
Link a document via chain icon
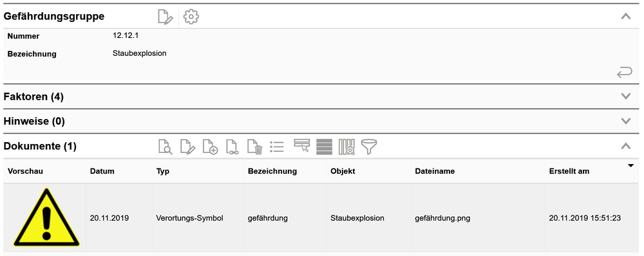point(232,147)
